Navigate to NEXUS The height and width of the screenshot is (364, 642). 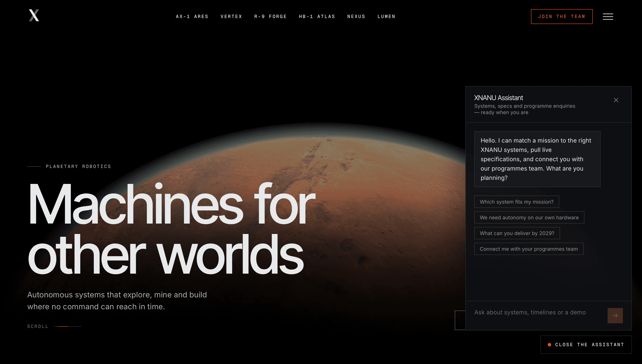coord(356,17)
